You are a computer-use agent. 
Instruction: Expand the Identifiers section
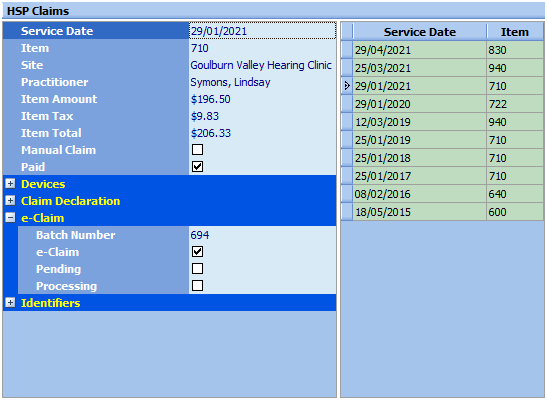pyautogui.click(x=10, y=303)
